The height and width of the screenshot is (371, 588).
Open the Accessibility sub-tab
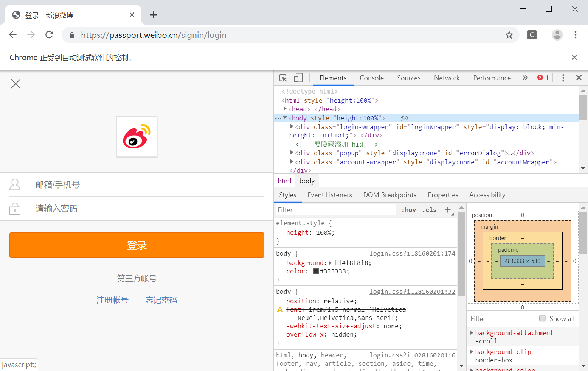point(487,195)
